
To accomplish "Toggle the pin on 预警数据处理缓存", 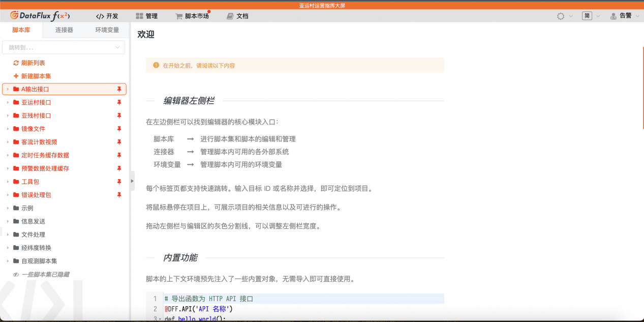I will coord(119,168).
